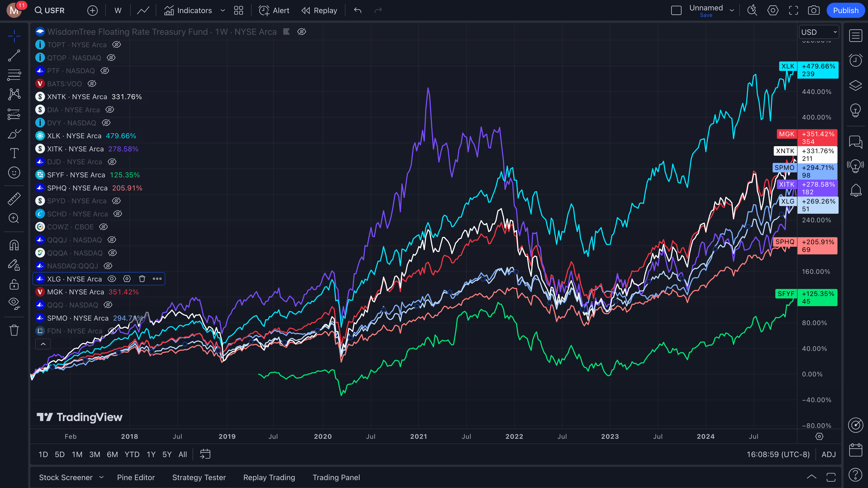Select the trend line drawing tool

coord(14,56)
